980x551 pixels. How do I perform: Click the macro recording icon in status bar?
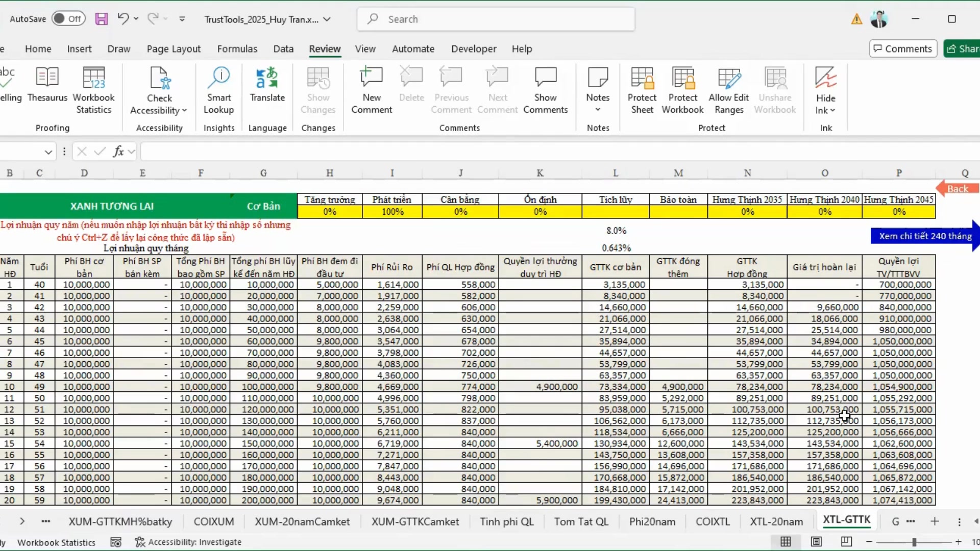pyautogui.click(x=116, y=542)
